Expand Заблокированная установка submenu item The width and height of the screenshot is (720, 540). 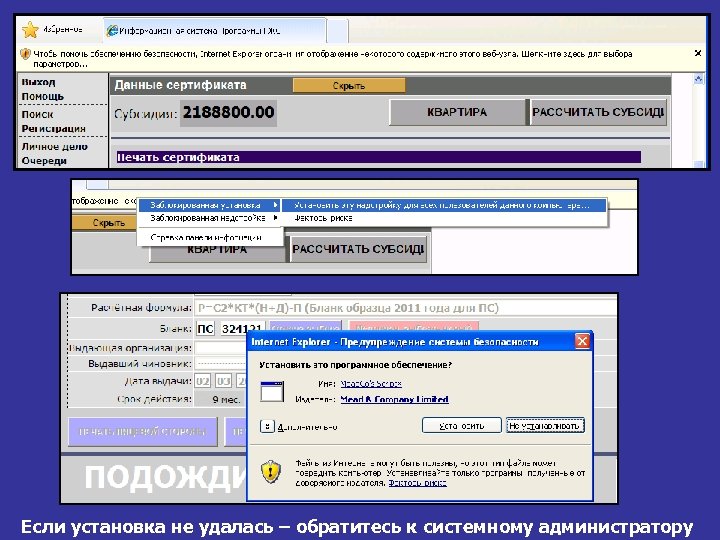[209, 205]
